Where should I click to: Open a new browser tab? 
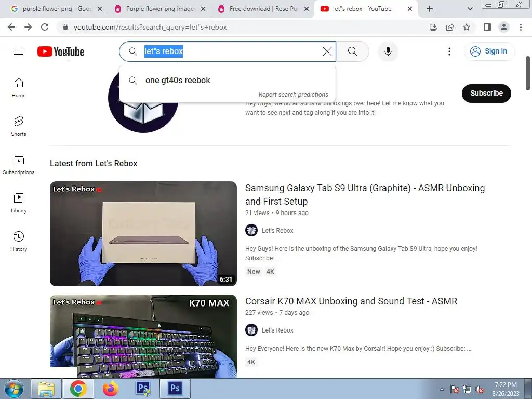click(430, 9)
